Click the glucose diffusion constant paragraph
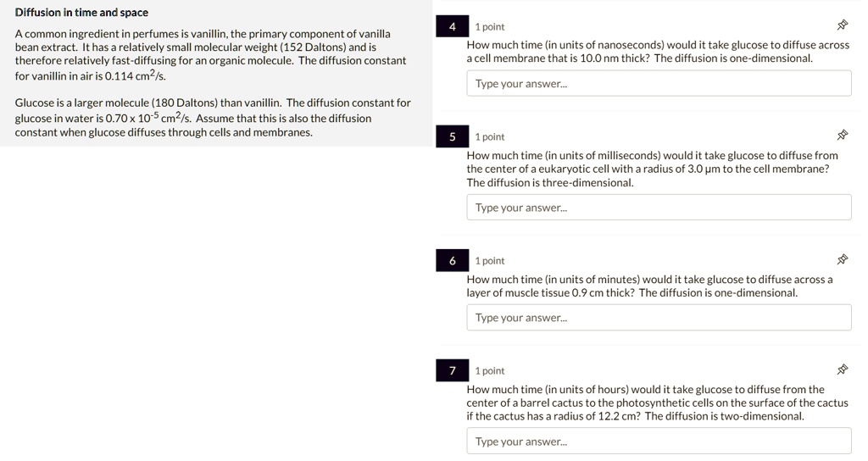 pyautogui.click(x=212, y=117)
